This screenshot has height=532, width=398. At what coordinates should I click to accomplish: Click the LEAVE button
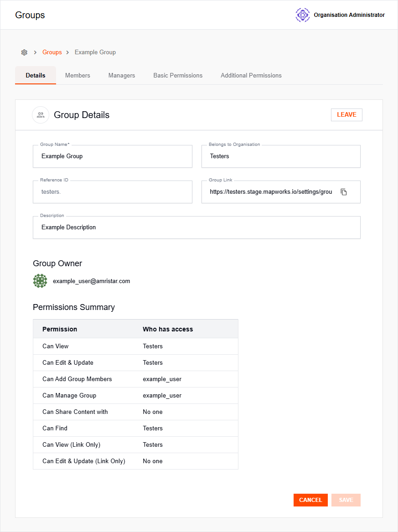[x=346, y=115]
